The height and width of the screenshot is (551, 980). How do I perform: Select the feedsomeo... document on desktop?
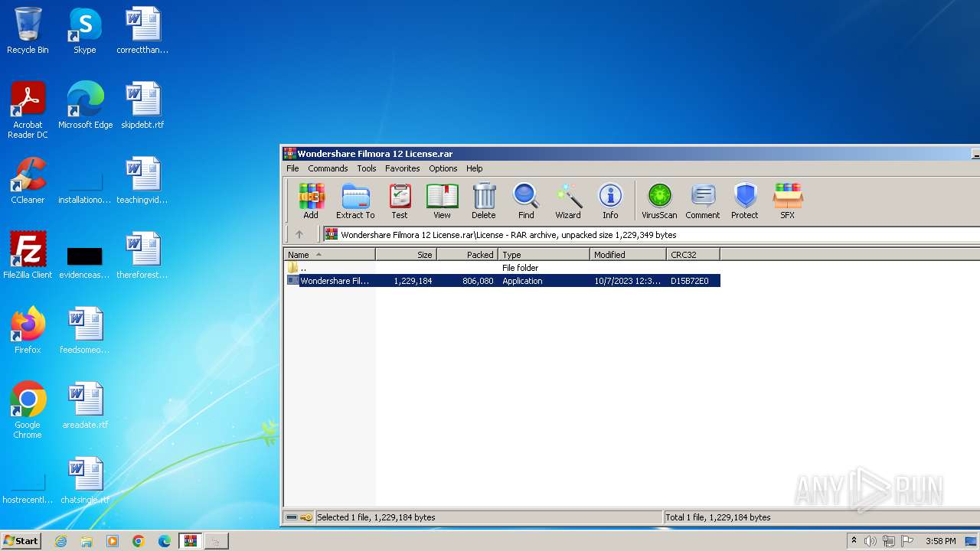85,331
